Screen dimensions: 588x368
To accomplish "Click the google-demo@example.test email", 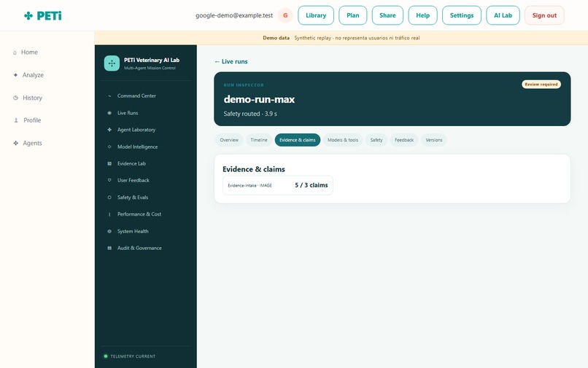I will [x=234, y=15].
